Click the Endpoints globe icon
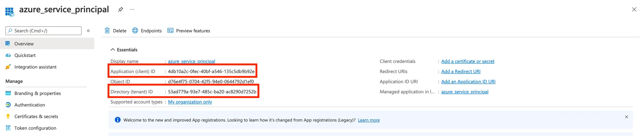Screen dimensions: 644x136 [135, 31]
